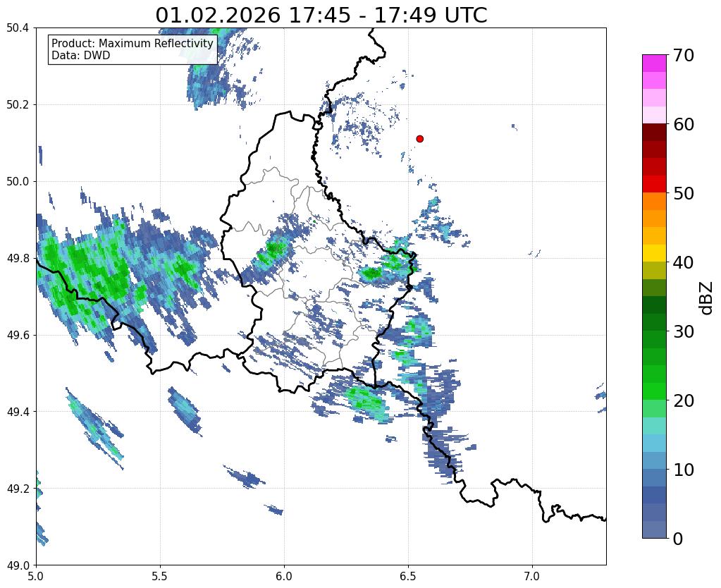This screenshot has width=721, height=588.
Task: Click the plot title timestamp
Action: click(x=321, y=16)
